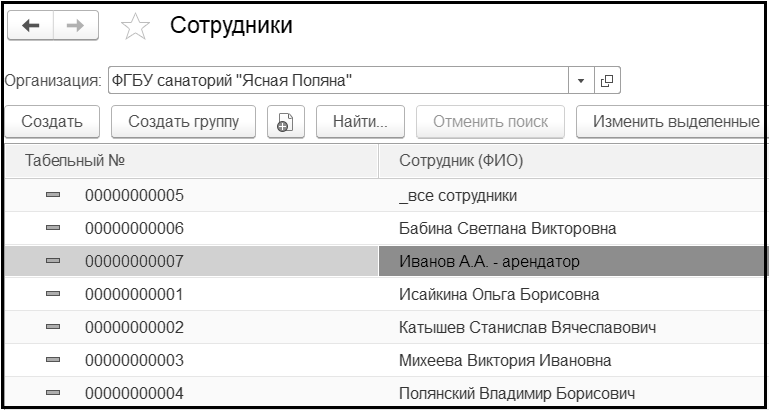This screenshot has height=410, width=769.
Task: Sort by Табельный № column header
Action: coord(190,160)
